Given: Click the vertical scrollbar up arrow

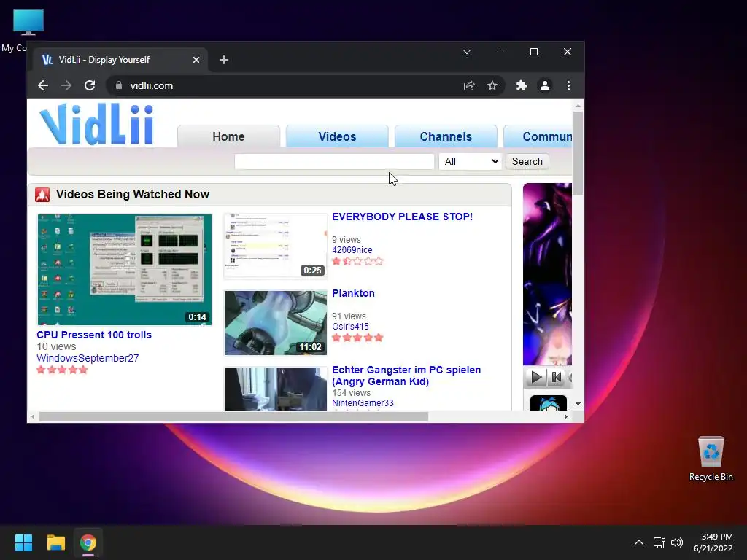Looking at the screenshot, I should pos(578,106).
